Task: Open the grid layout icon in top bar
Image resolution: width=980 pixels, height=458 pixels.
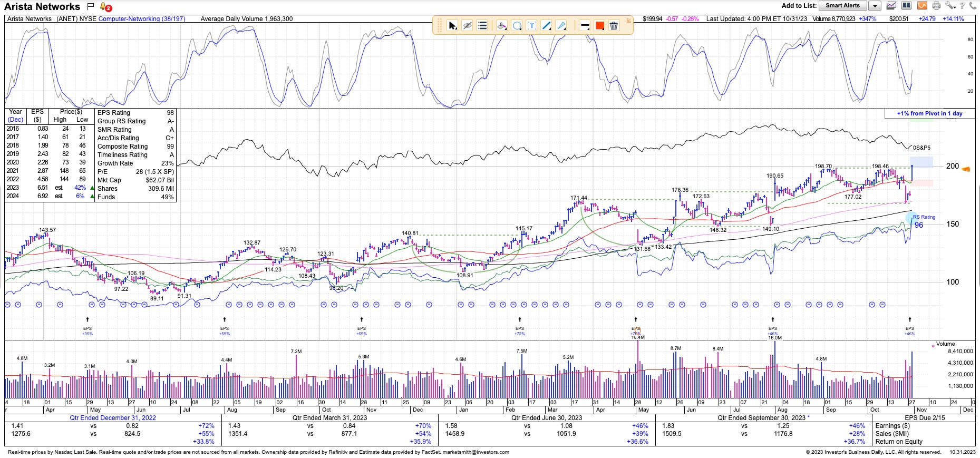Action: click(x=907, y=6)
